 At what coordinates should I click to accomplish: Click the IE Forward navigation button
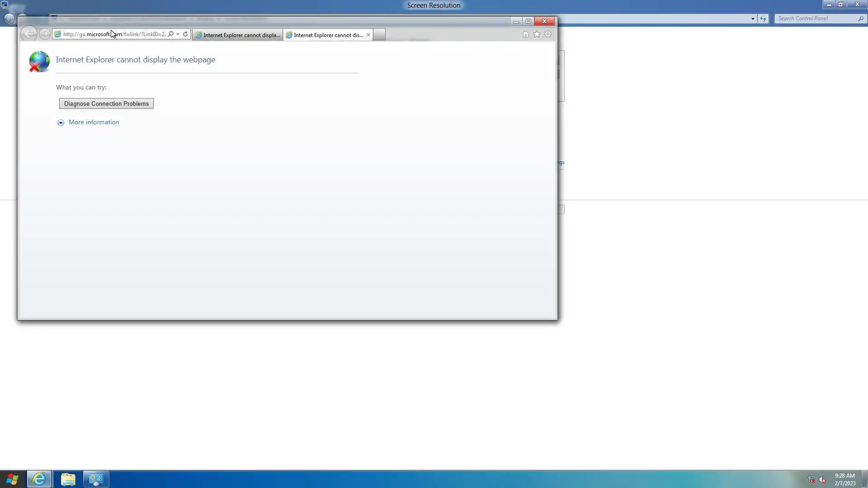pyautogui.click(x=44, y=34)
